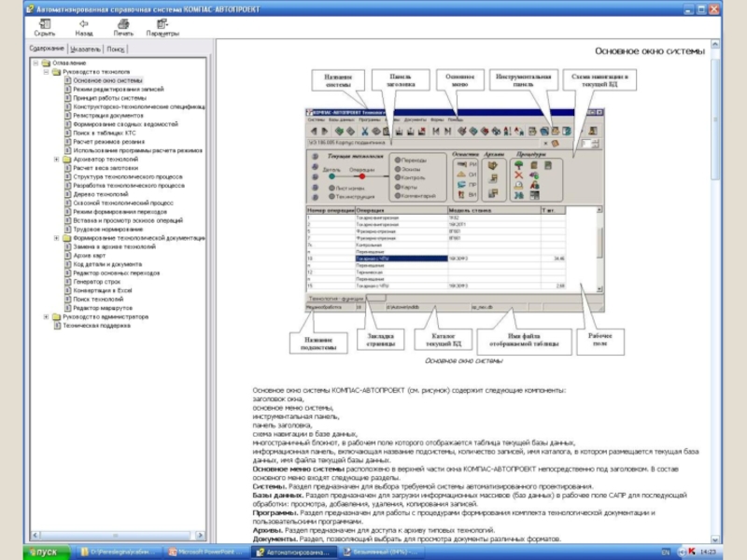Switch to the Поиск tab

[116, 48]
